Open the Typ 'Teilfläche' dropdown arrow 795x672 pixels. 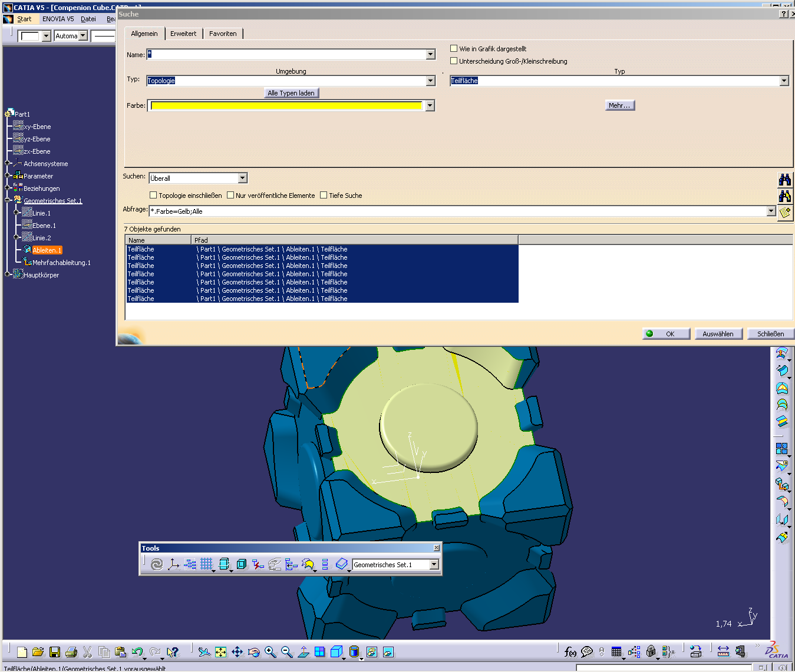click(x=784, y=81)
